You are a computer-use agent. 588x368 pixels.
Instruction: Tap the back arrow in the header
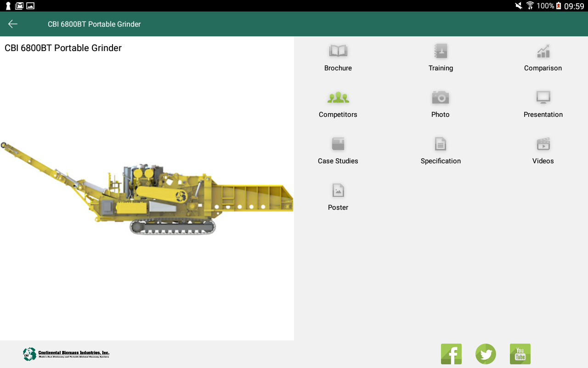[13, 24]
